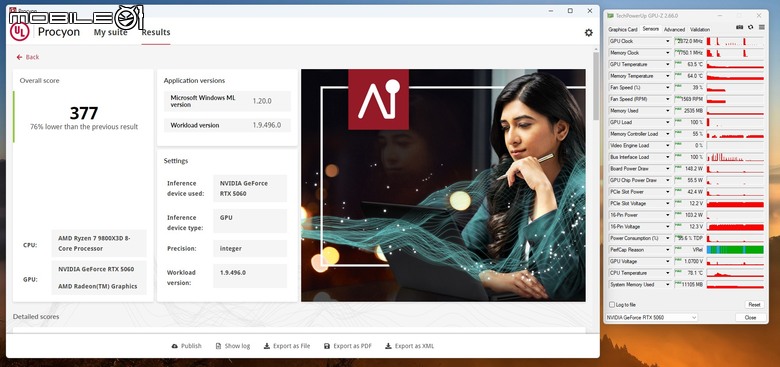Open the Bus Interface Load dropdown
780x367 pixels.
click(668, 157)
